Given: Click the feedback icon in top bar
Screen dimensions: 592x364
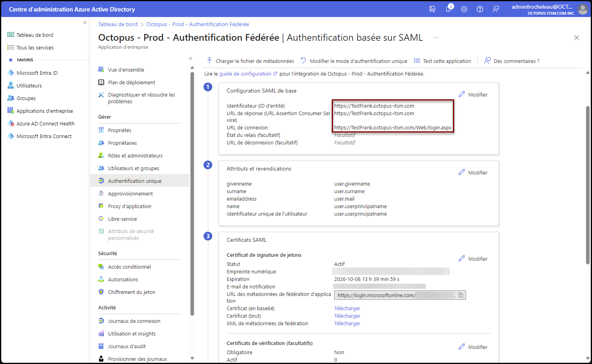Looking at the screenshot, I should [x=496, y=9].
